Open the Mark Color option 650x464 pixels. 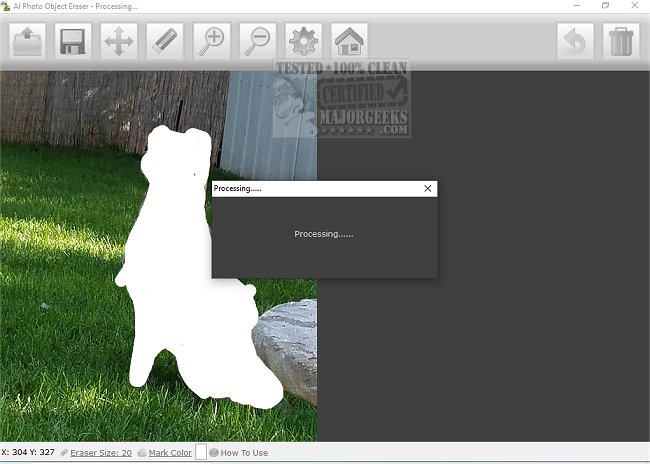coord(170,453)
